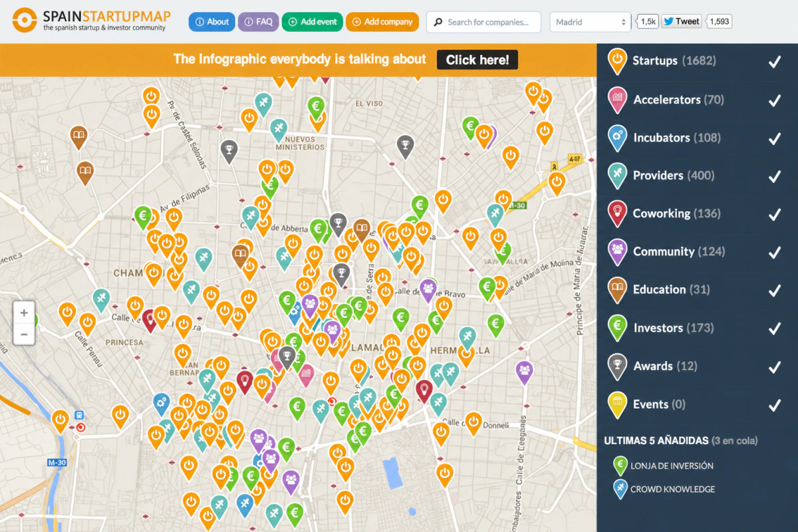Image resolution: width=798 pixels, height=532 pixels.
Task: Toggle the Providers checkmark
Action: coord(774,176)
